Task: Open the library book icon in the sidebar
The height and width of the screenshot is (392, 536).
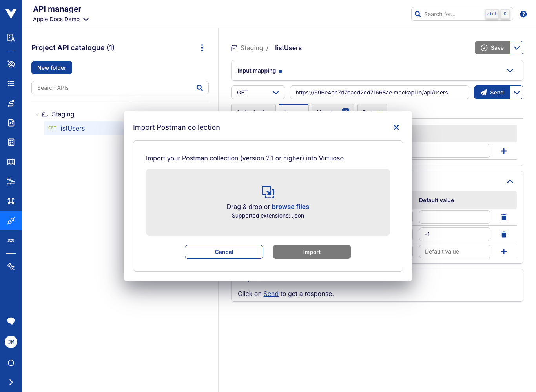Action: (x=11, y=162)
